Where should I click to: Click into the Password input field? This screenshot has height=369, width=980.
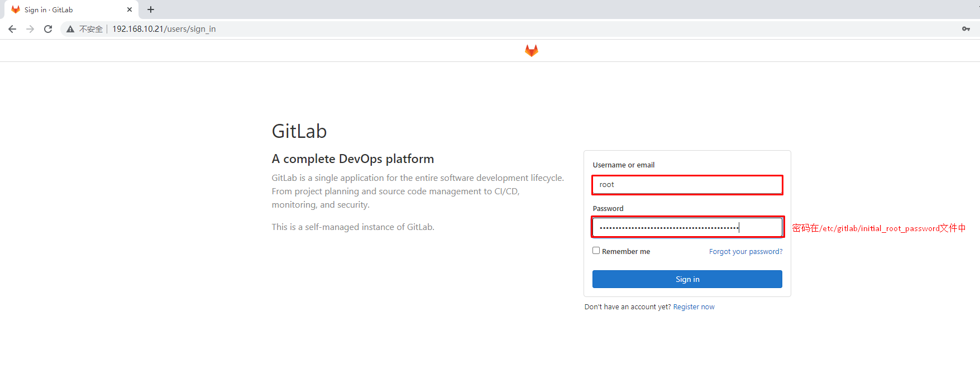pyautogui.click(x=687, y=227)
